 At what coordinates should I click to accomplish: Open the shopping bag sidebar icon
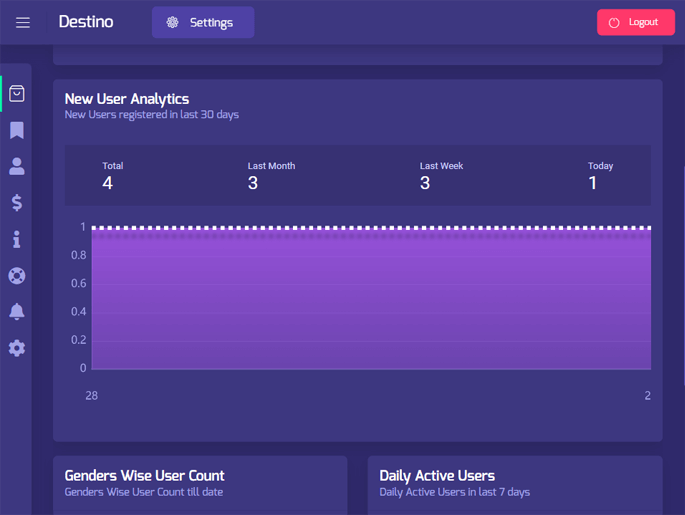click(17, 94)
